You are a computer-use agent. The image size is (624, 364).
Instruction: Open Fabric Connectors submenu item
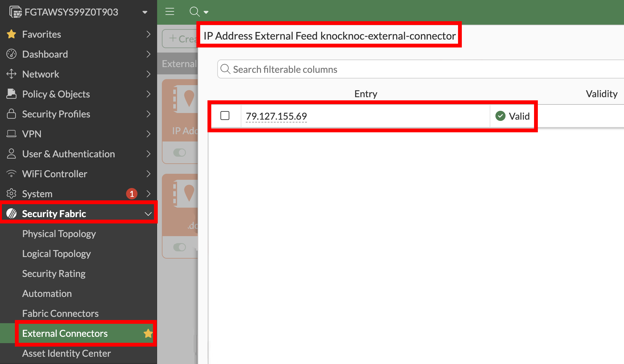point(60,313)
